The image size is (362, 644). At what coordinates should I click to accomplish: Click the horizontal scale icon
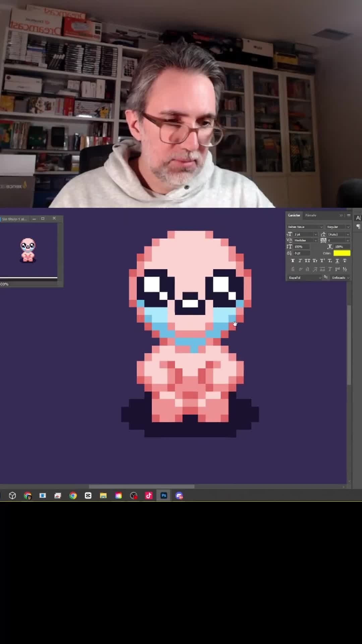click(330, 247)
